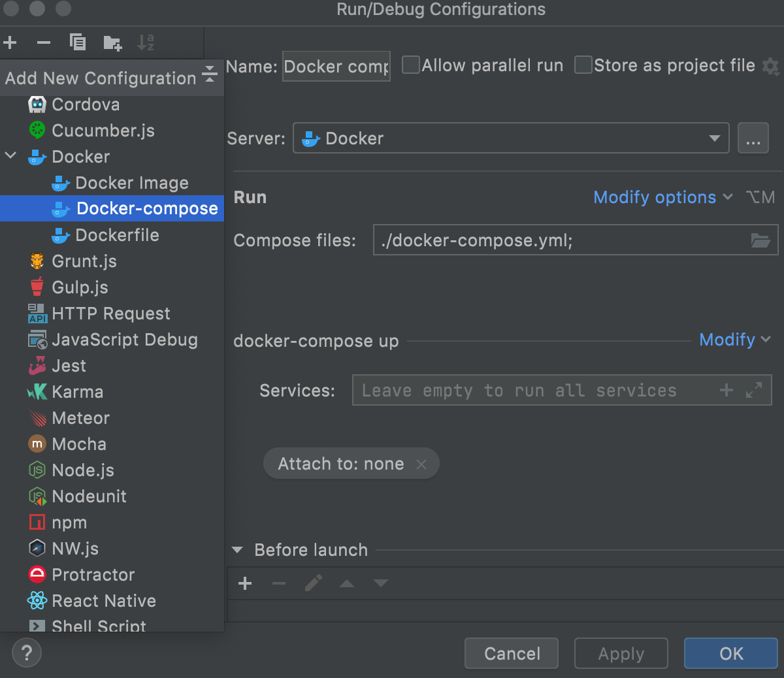Enable Store as project file checkbox
This screenshot has height=678, width=784.
(x=583, y=65)
